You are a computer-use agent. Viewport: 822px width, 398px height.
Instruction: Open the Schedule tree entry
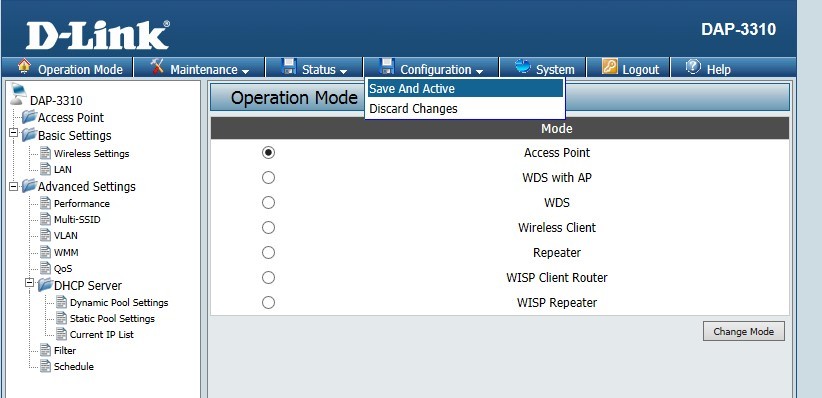[74, 366]
